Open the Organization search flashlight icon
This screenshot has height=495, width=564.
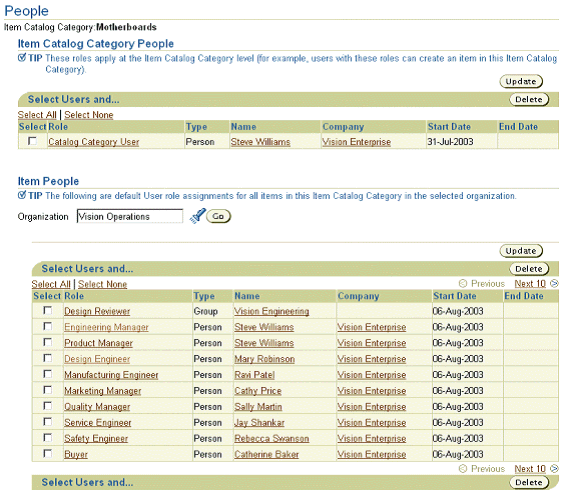(x=197, y=216)
